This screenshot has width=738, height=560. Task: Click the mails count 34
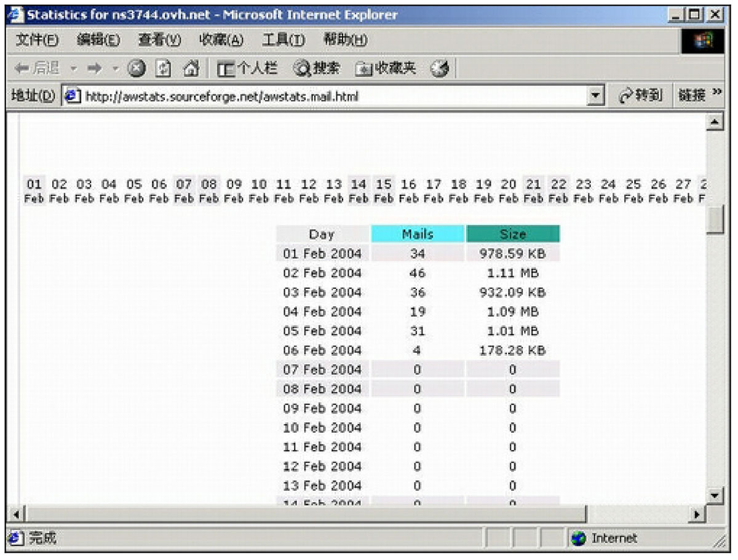coord(418,253)
